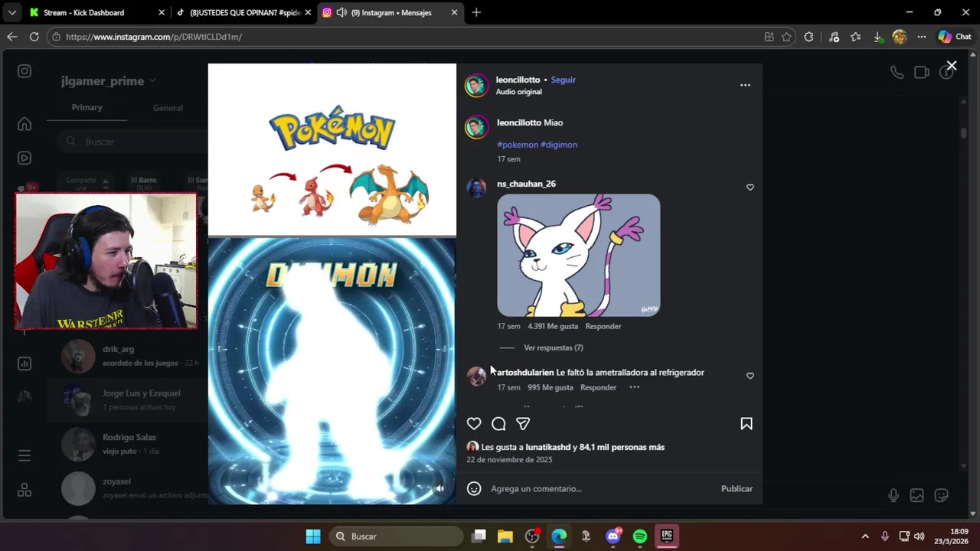Like the post with the heart icon

point(474,424)
